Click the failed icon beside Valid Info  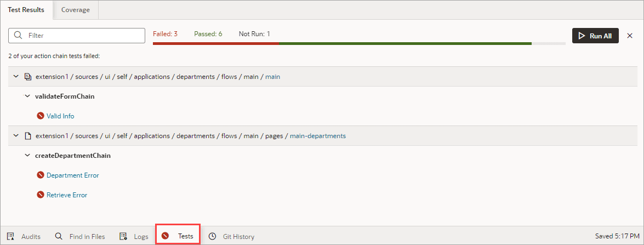(40, 116)
